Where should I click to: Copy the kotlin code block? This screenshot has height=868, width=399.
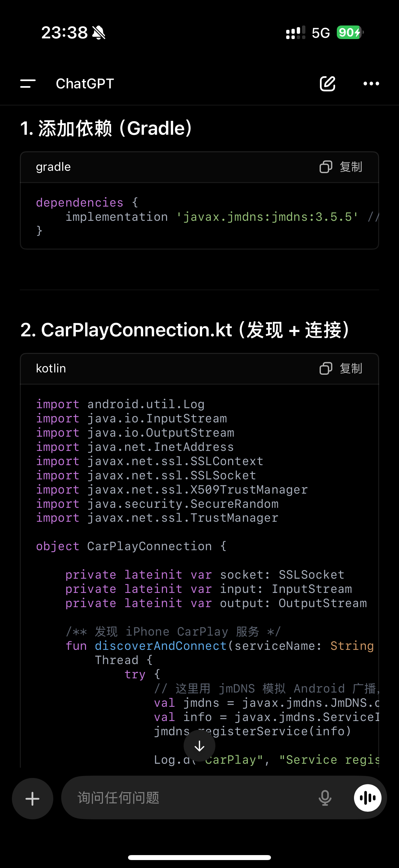[341, 368]
